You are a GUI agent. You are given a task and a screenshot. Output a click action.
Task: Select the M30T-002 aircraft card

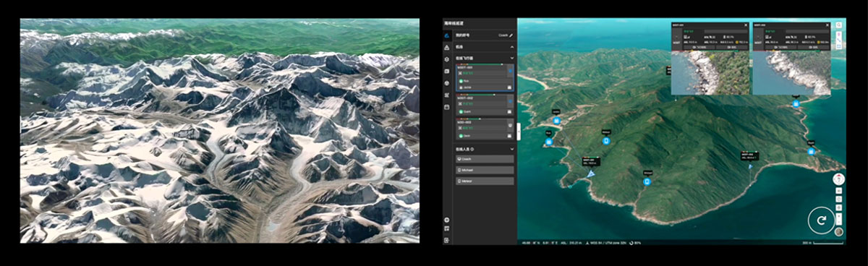(484, 104)
